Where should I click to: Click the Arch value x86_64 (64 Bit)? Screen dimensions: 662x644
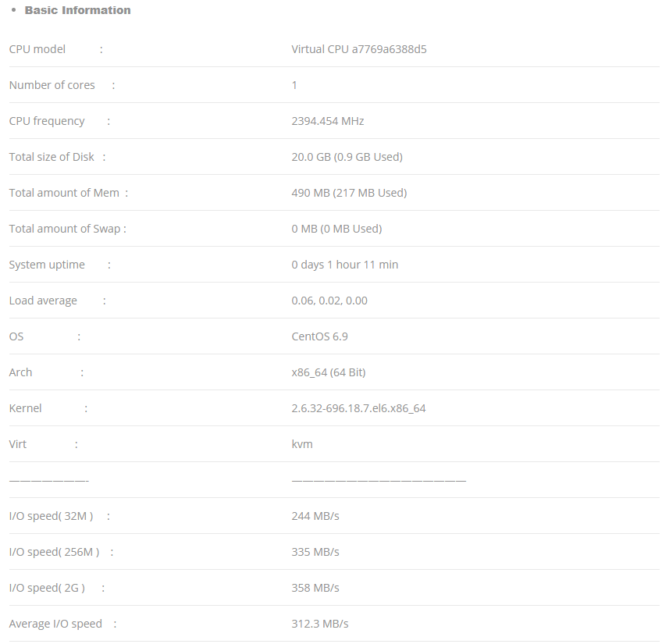click(x=329, y=372)
